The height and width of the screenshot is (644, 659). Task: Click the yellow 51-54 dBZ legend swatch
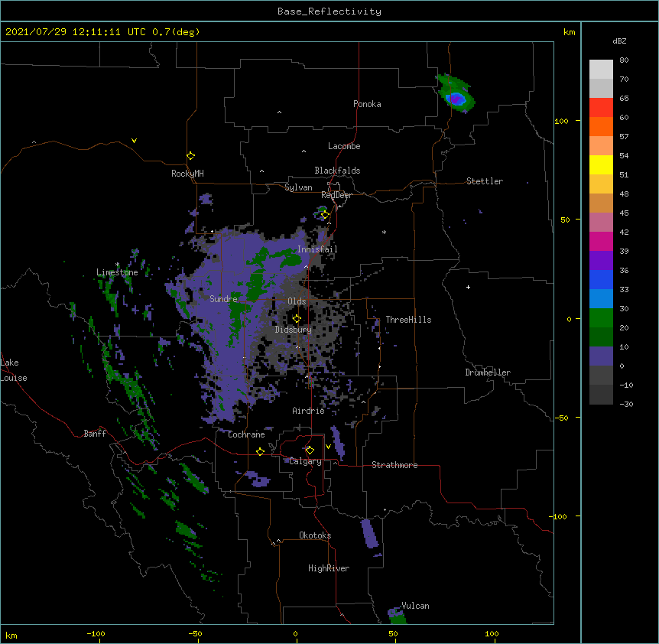coord(601,164)
